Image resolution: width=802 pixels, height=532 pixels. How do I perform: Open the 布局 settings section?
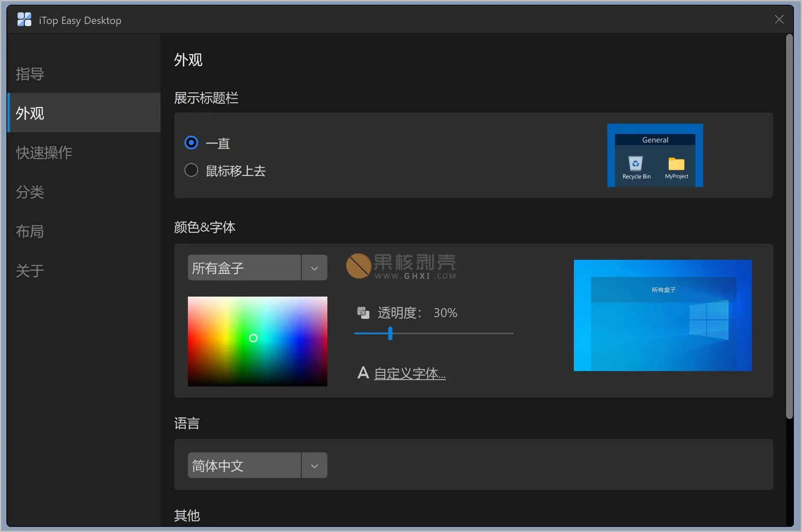pyautogui.click(x=30, y=231)
